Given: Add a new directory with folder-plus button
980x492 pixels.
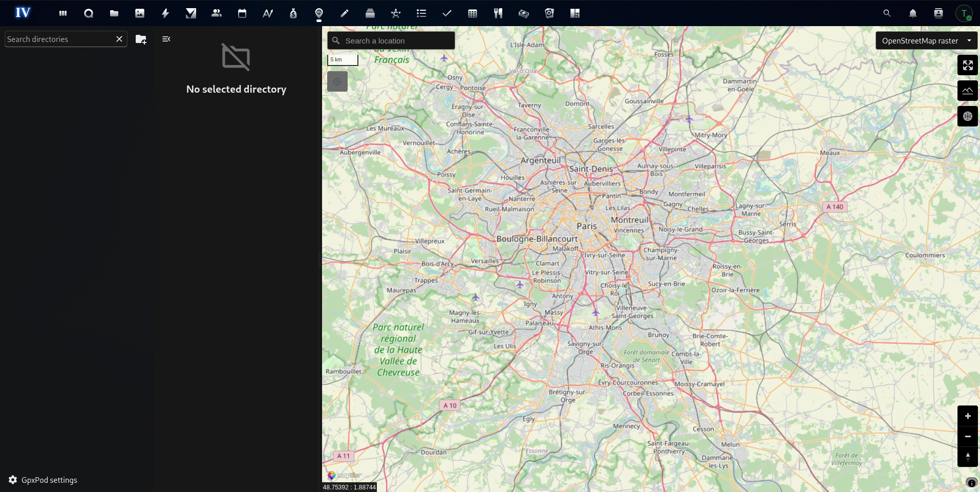Looking at the screenshot, I should (x=140, y=39).
